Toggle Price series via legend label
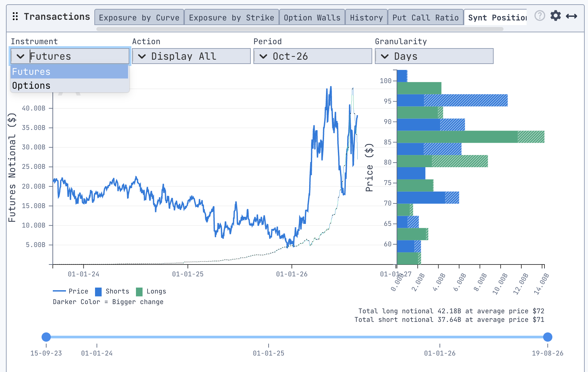 click(x=79, y=291)
